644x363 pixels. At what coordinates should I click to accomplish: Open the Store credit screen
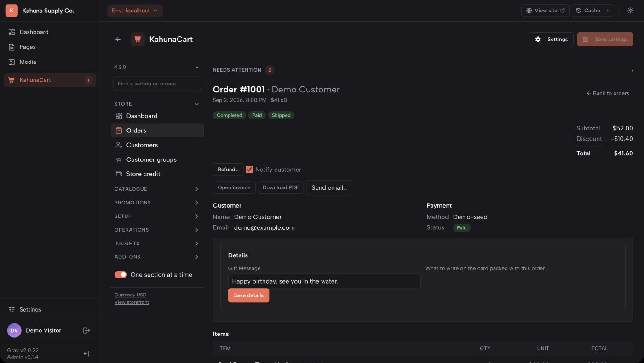point(157,174)
